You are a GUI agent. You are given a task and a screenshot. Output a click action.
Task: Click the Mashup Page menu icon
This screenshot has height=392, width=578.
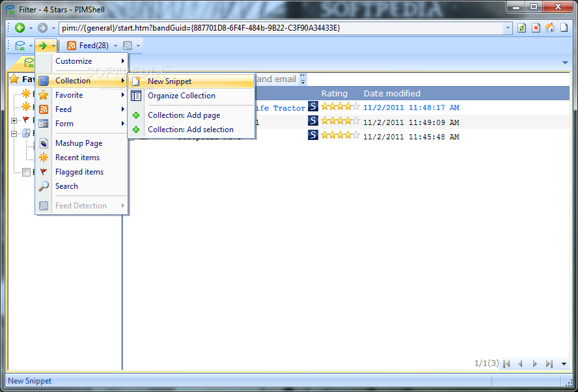[x=44, y=143]
